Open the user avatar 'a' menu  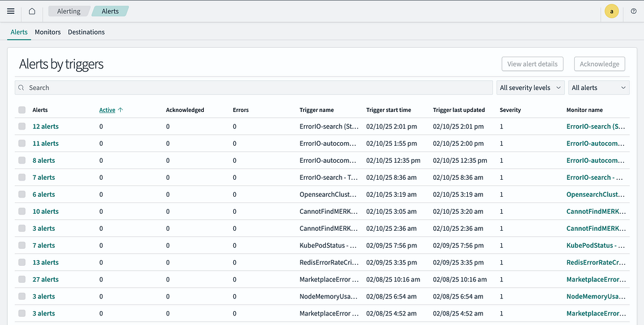point(611,11)
